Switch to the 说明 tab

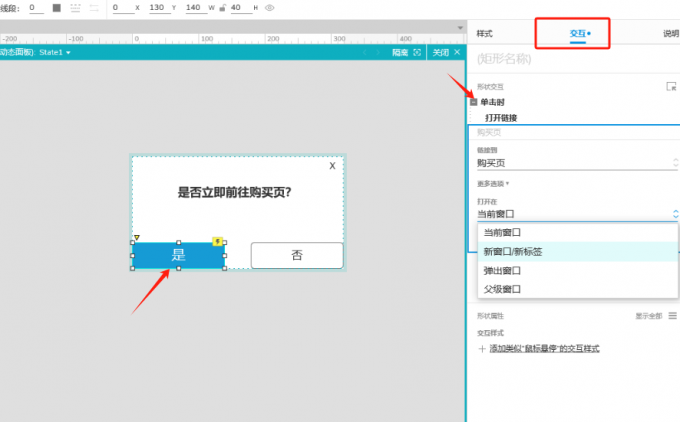(670, 33)
